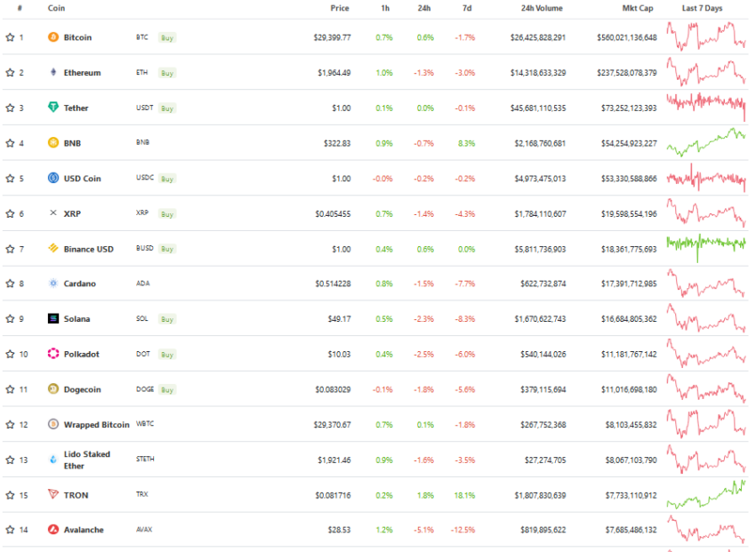Viewport: 756px width, 552px height.
Task: Click the BNB logo icon
Action: click(x=53, y=142)
